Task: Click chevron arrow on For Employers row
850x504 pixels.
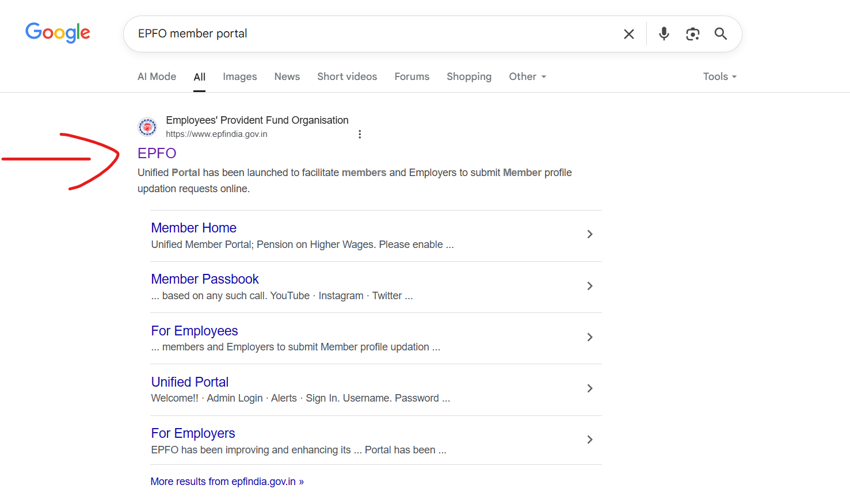Action: pyautogui.click(x=590, y=440)
